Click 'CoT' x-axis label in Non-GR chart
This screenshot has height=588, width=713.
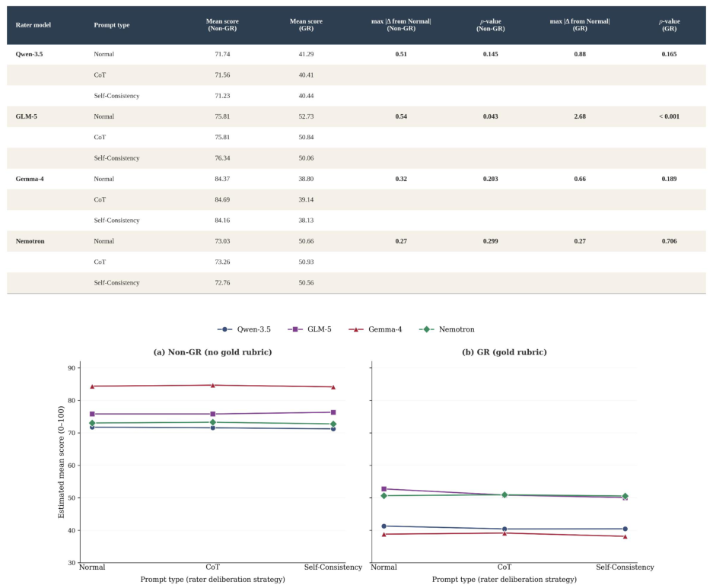pyautogui.click(x=213, y=567)
